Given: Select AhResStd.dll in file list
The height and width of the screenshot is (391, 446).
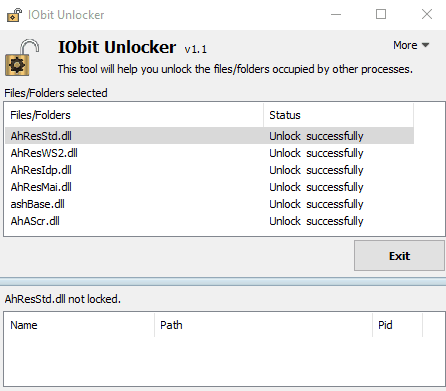Looking at the screenshot, I should coord(209,136).
